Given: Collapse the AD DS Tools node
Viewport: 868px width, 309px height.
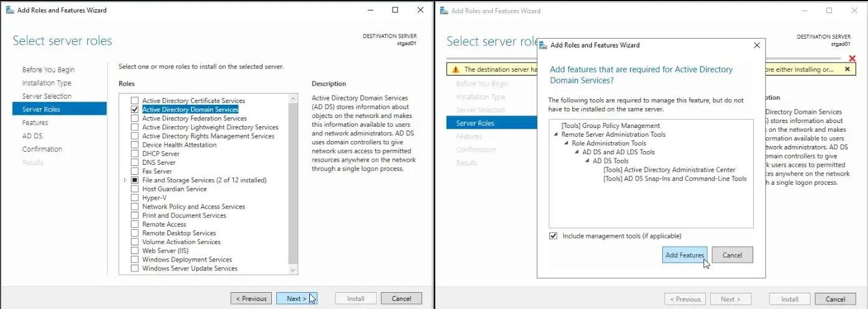Looking at the screenshot, I should tap(587, 160).
